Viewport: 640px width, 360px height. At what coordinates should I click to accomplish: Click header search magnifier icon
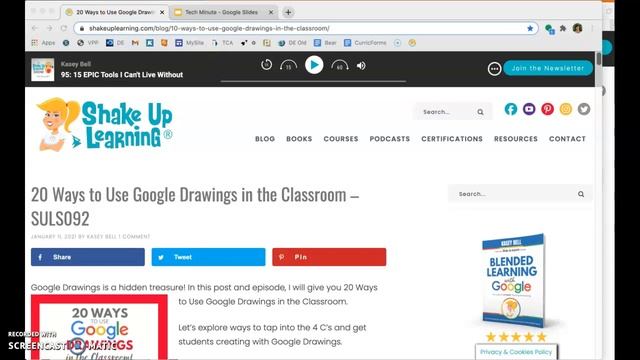480,112
